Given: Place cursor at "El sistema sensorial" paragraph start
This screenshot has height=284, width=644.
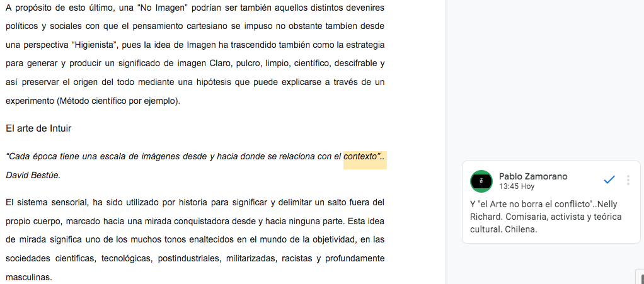Looking at the screenshot, I should [x=6, y=202].
